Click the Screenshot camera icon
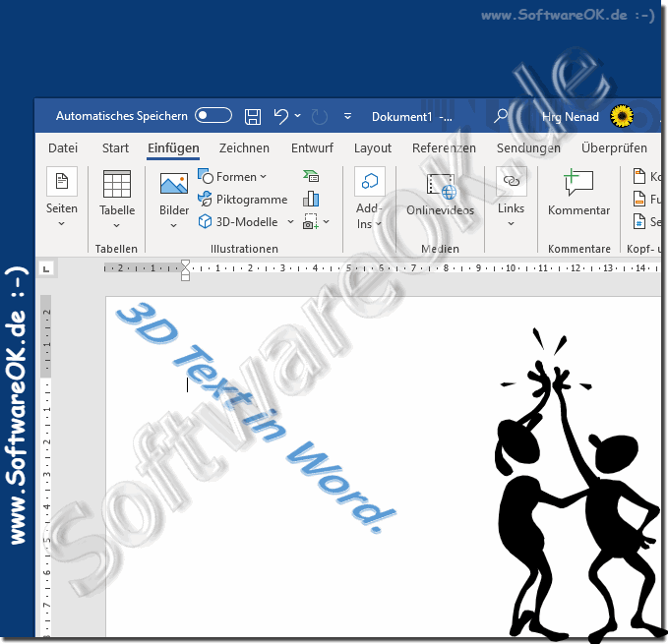The height and width of the screenshot is (644, 668). 310,222
